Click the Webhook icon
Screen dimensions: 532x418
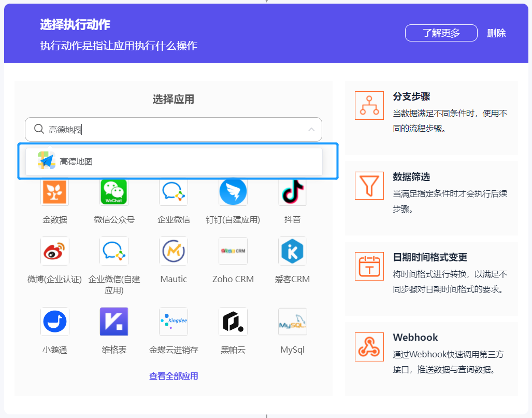(x=369, y=347)
